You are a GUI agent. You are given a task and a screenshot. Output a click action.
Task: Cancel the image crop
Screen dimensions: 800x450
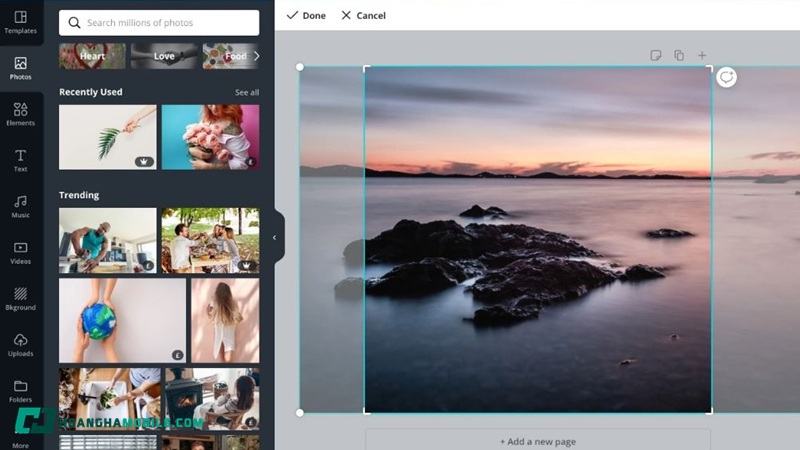(363, 16)
